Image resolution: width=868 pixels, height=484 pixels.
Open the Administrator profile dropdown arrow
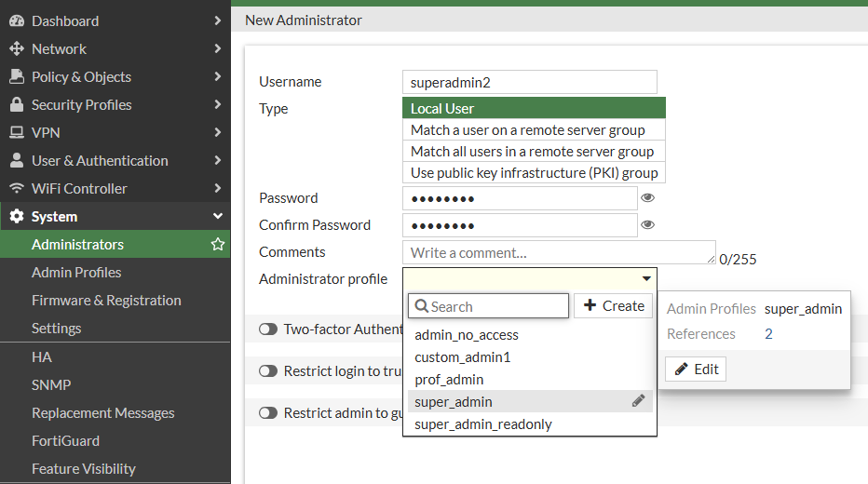click(x=646, y=278)
